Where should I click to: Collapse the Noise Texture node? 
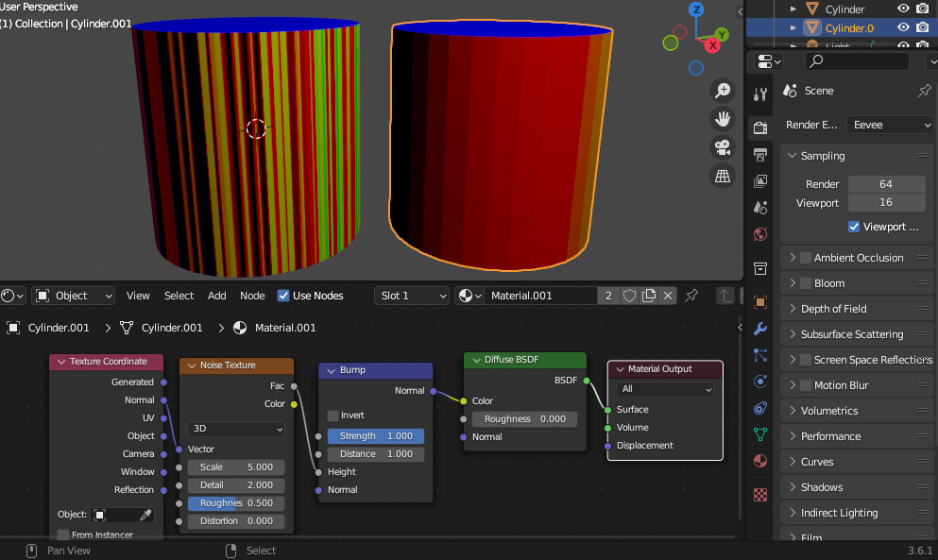pyautogui.click(x=192, y=365)
